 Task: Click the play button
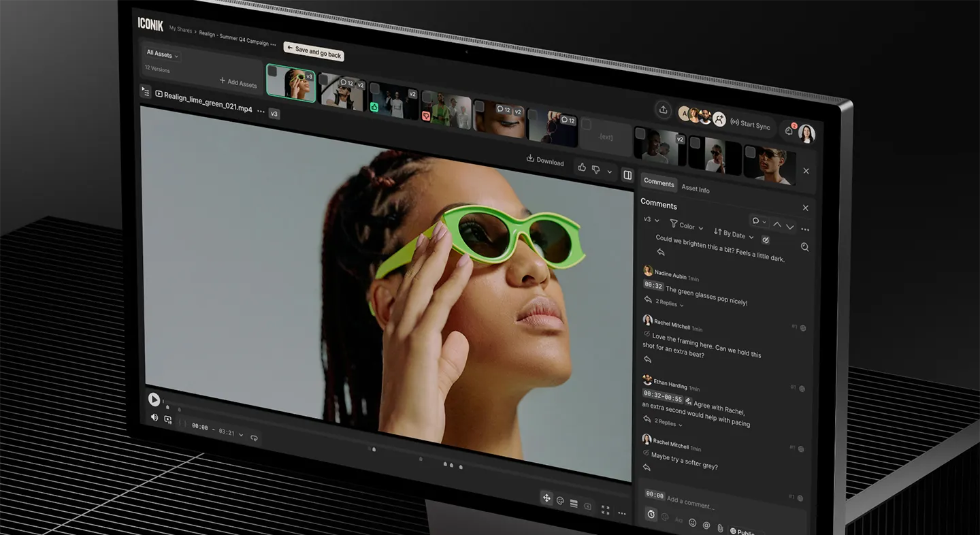154,400
